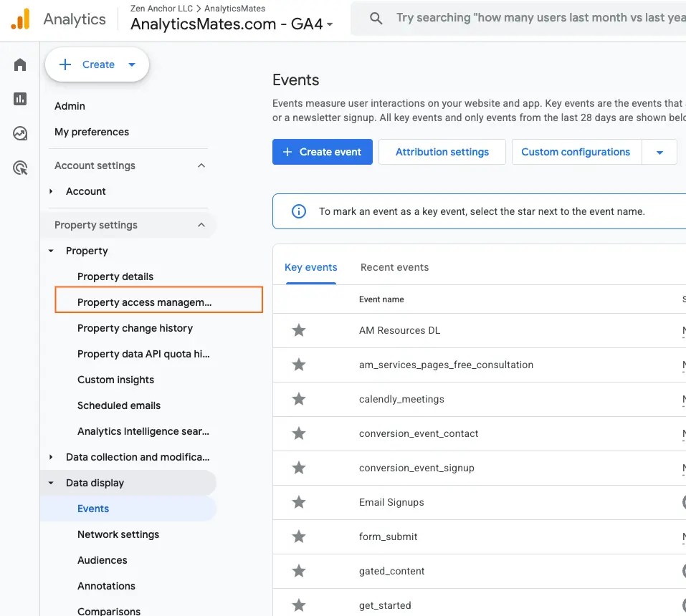The image size is (686, 616).
Task: Click the Google Analytics logo
Action: coord(21,19)
